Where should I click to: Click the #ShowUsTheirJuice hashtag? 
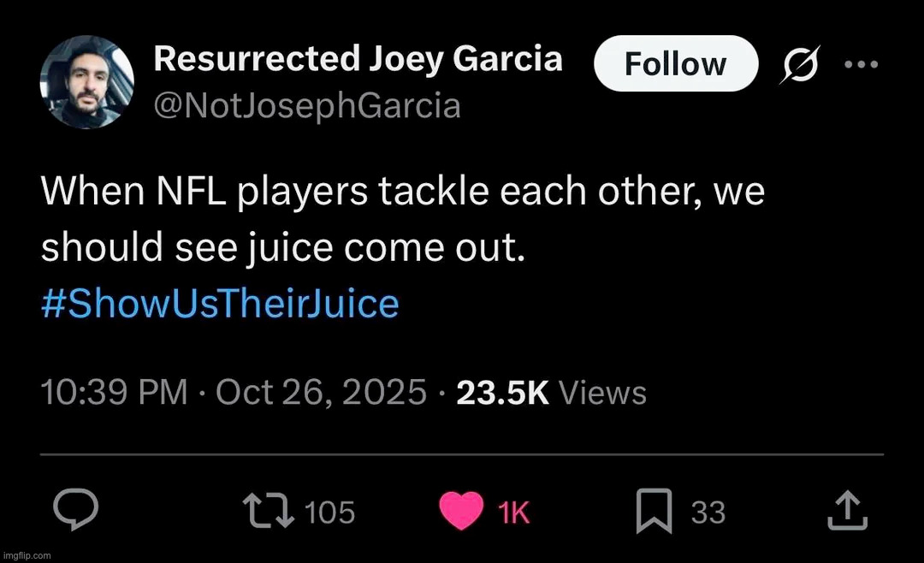[x=220, y=304]
